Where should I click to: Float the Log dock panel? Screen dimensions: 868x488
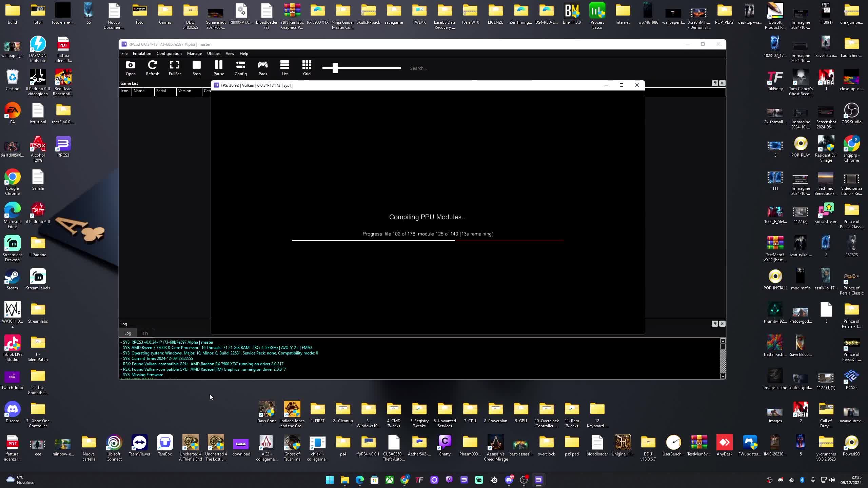[x=715, y=324]
